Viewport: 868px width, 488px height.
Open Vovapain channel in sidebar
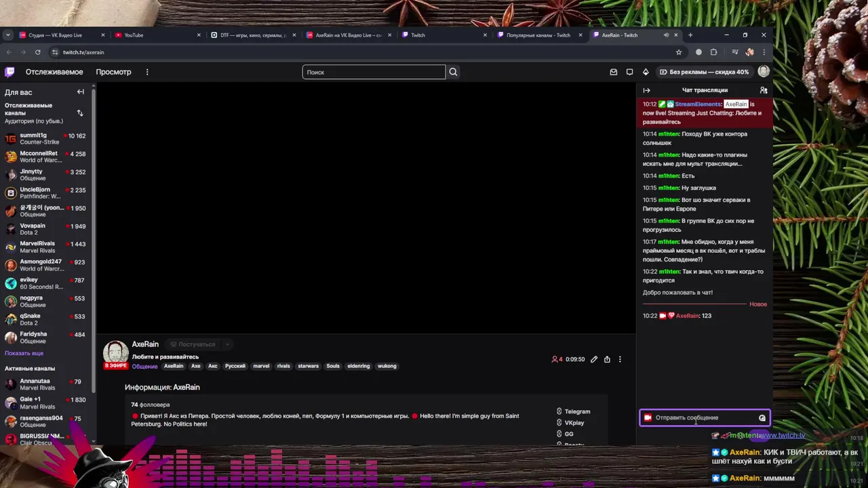click(45, 229)
